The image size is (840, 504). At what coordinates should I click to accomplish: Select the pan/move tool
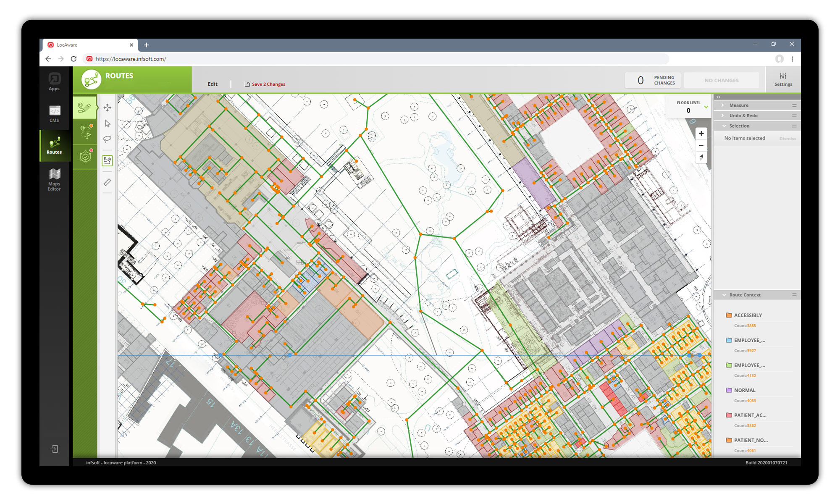click(x=108, y=108)
